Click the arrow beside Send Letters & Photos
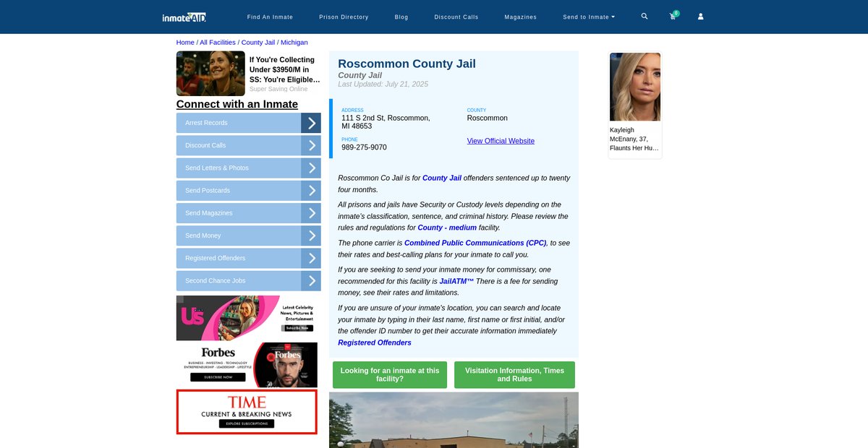The height and width of the screenshot is (448, 868). [x=311, y=168]
